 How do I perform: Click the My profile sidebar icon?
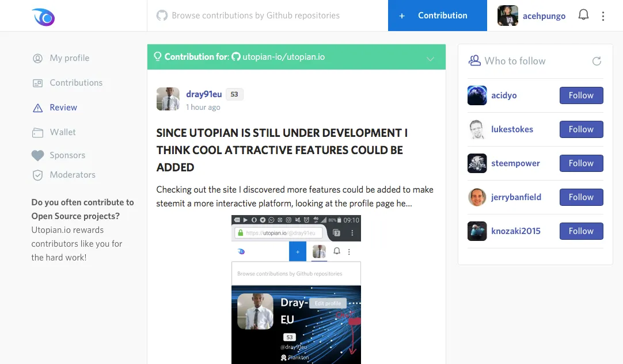(x=37, y=58)
